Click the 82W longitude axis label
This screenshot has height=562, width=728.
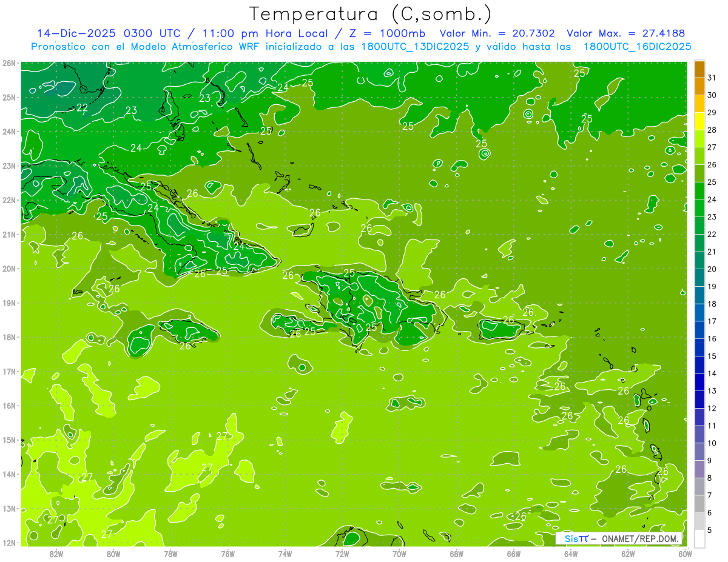(56, 554)
